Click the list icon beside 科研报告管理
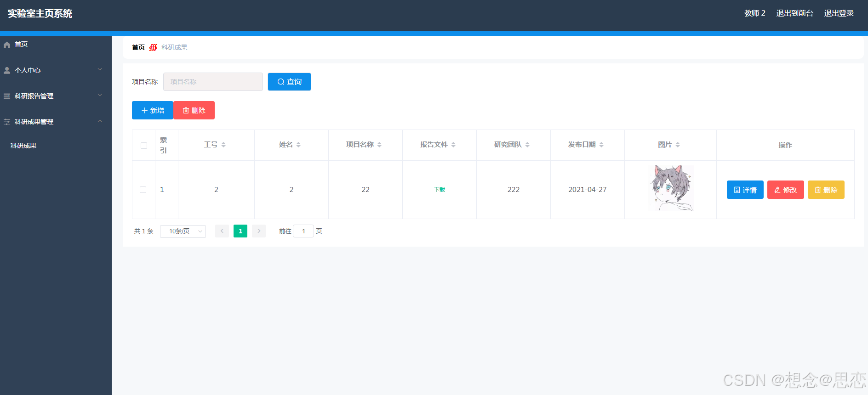 (7, 96)
